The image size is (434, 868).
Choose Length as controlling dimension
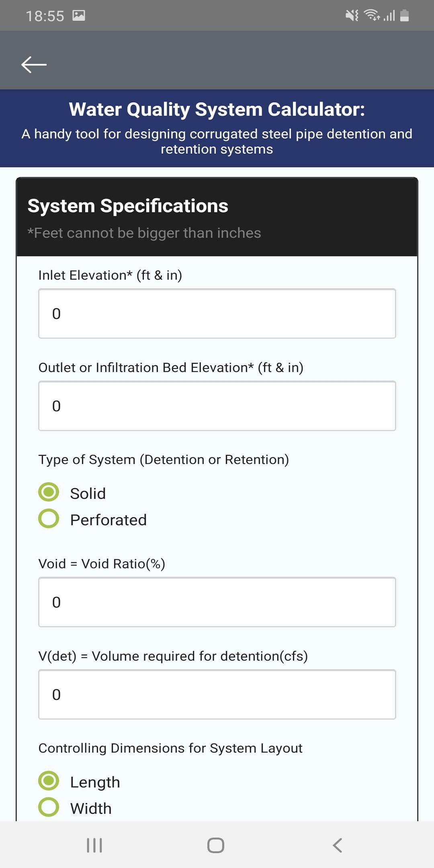(x=80, y=782)
